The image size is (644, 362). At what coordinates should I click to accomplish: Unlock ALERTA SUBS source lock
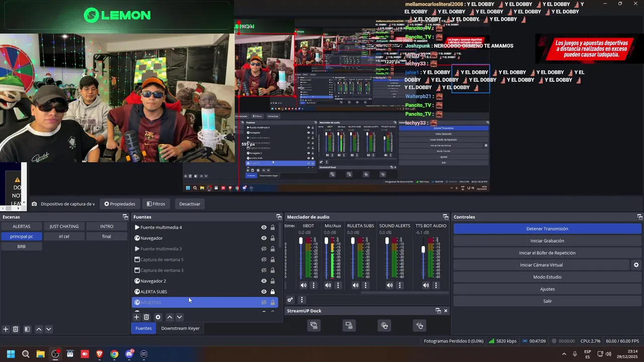[273, 292]
